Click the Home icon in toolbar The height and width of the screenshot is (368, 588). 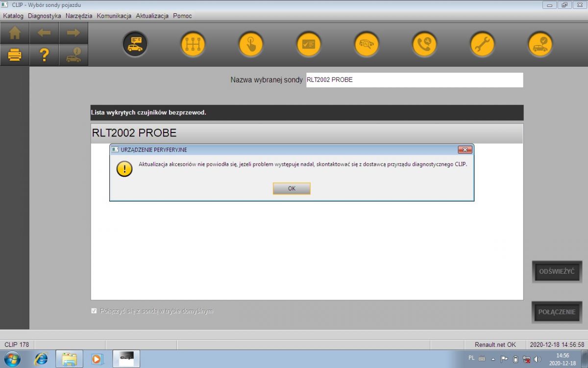pyautogui.click(x=15, y=33)
